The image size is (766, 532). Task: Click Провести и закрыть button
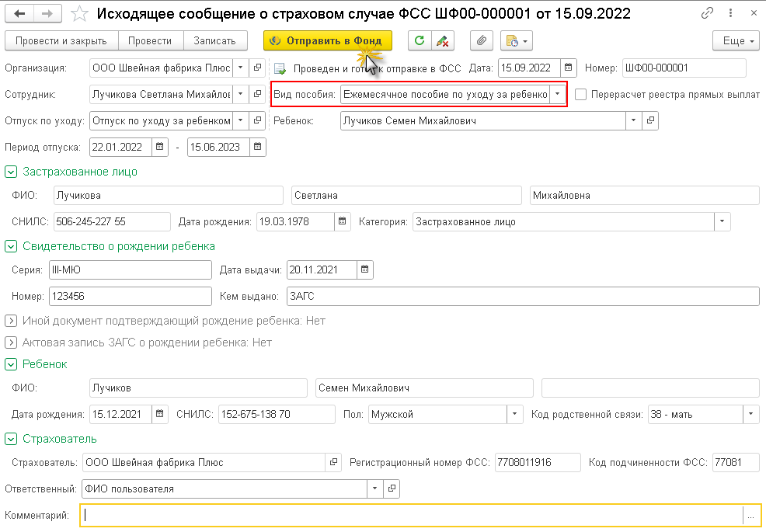(x=61, y=41)
